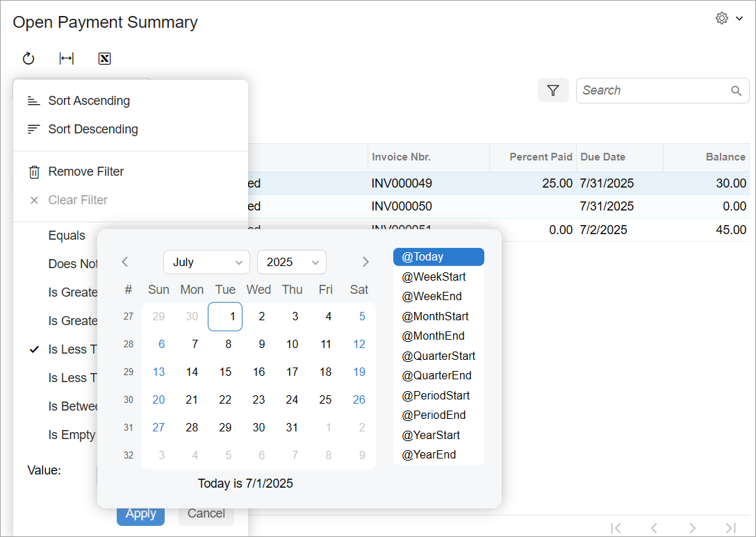756x537 pixels.
Task: Click the magnifier icon in Search box
Action: (737, 90)
